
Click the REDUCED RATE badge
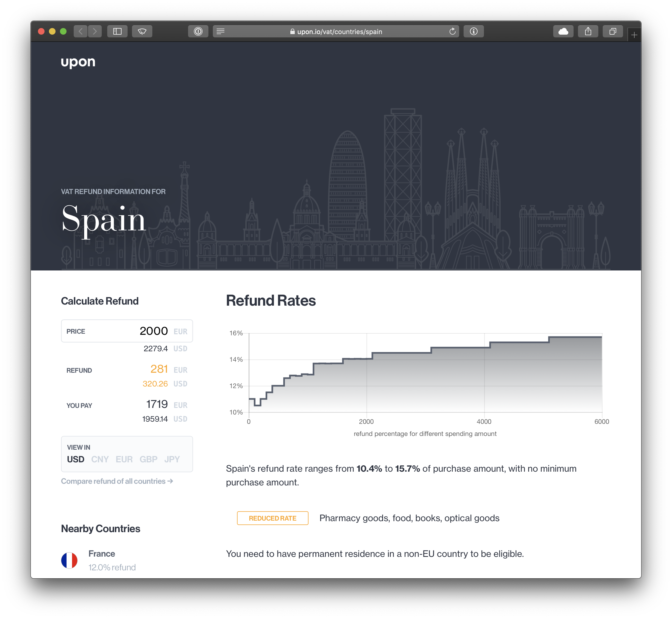click(272, 518)
